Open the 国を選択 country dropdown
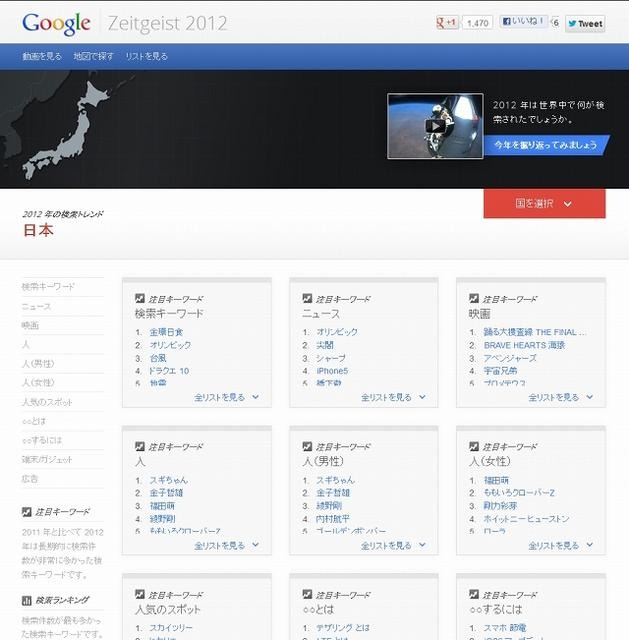This screenshot has height=640, width=629. pyautogui.click(x=545, y=203)
